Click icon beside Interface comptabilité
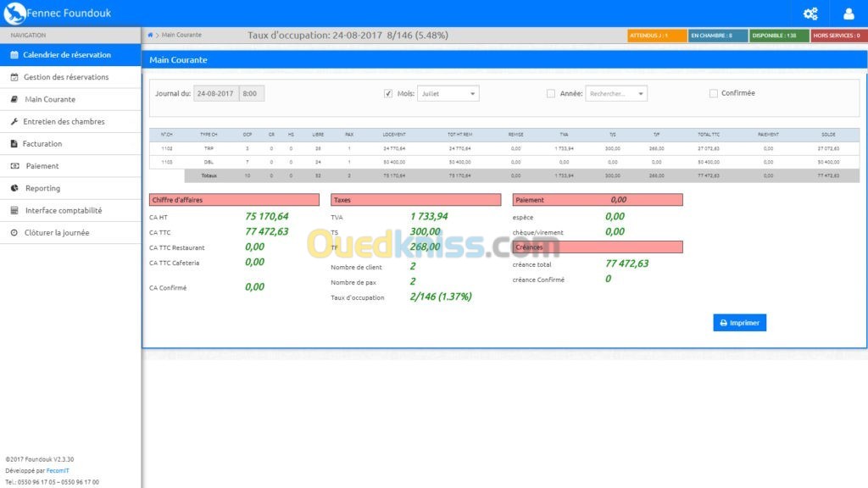The image size is (868, 488). (x=14, y=210)
